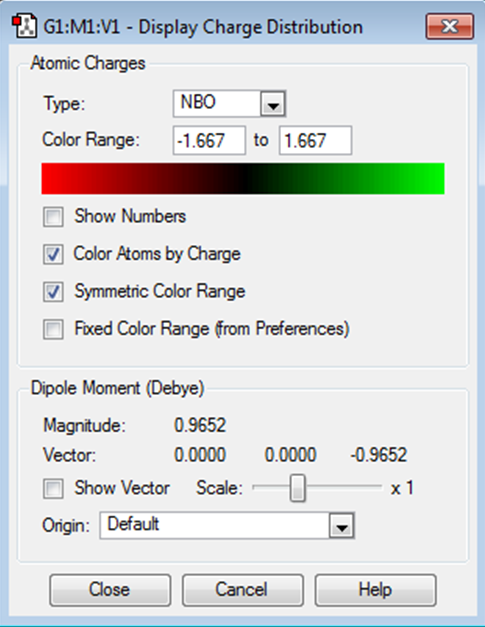Click the red-to-green charge color gradient bar

(243, 178)
